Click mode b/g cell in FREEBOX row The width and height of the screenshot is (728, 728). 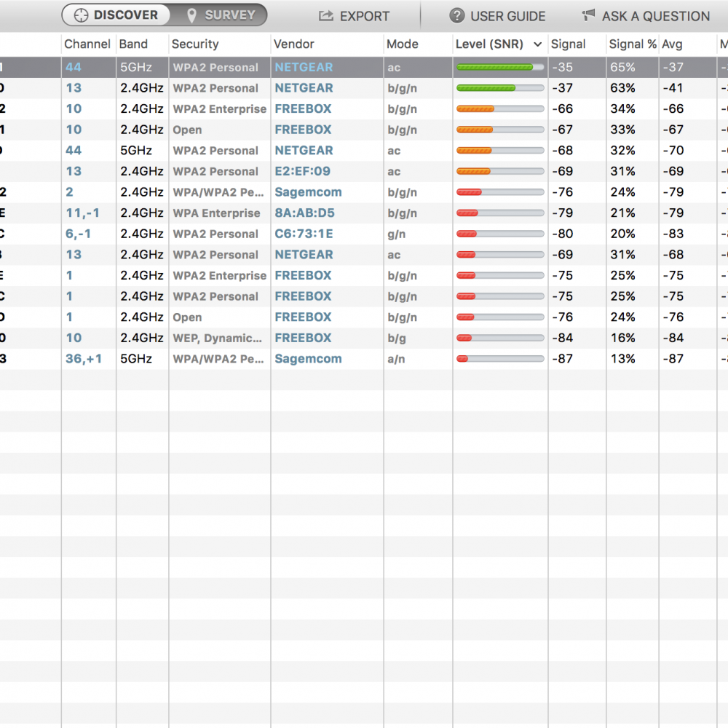[397, 338]
